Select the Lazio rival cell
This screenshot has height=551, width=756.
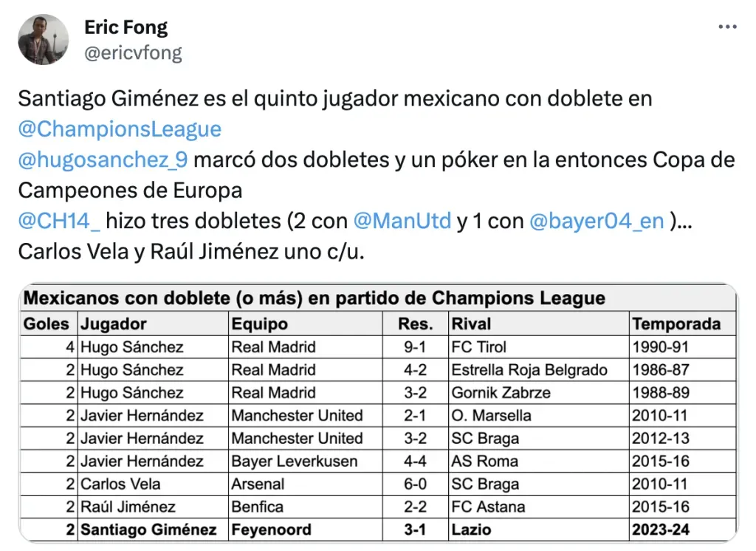point(471,530)
